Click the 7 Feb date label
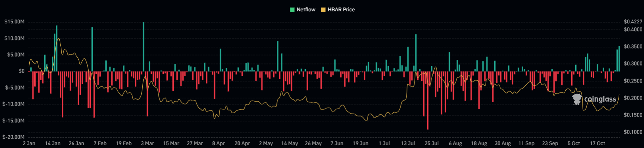 [x=100, y=143]
